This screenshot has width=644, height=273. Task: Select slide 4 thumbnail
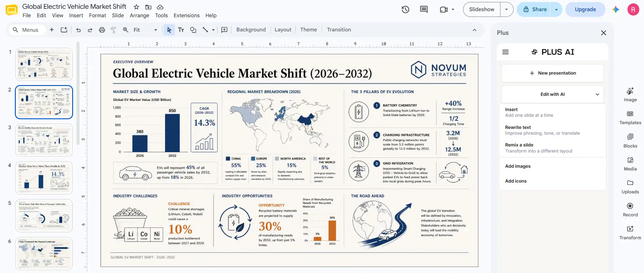44,178
